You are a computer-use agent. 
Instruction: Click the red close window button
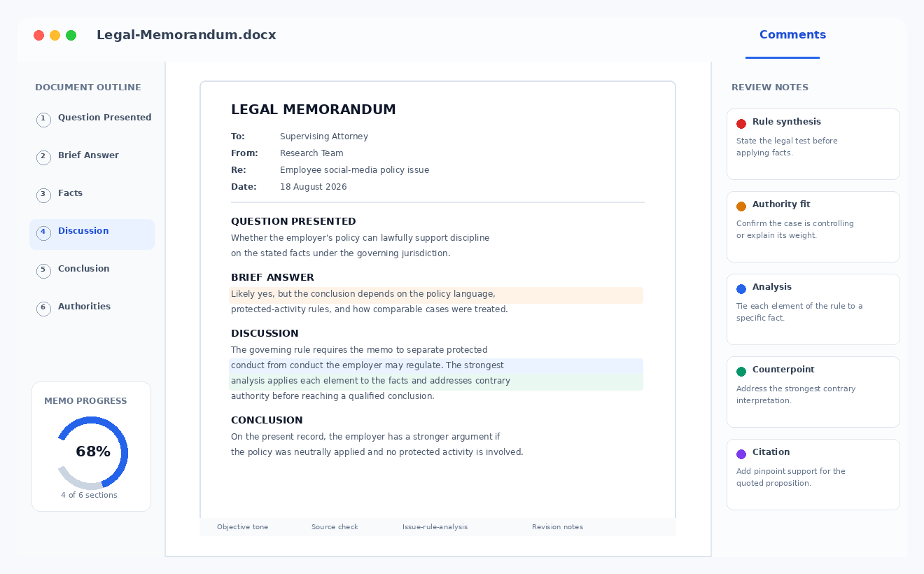coord(39,35)
